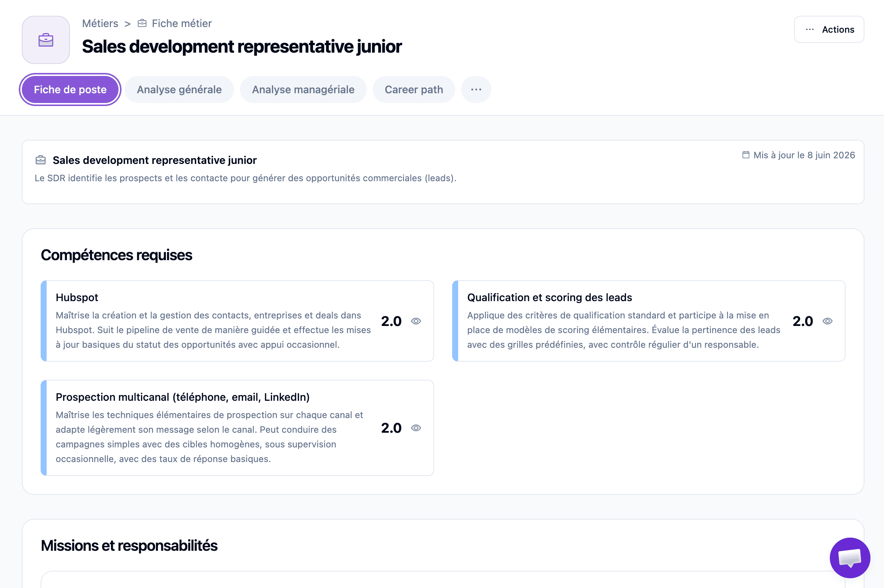
Task: Switch to the Analyse managériale tab
Action: point(303,89)
